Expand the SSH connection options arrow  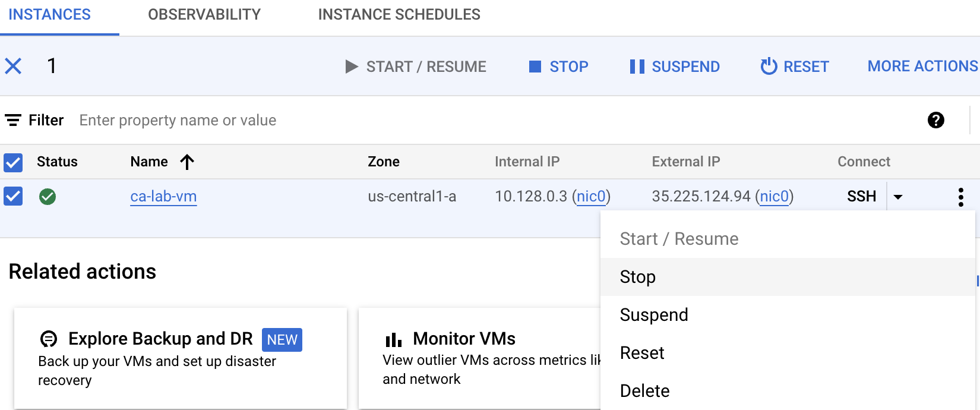tap(898, 197)
